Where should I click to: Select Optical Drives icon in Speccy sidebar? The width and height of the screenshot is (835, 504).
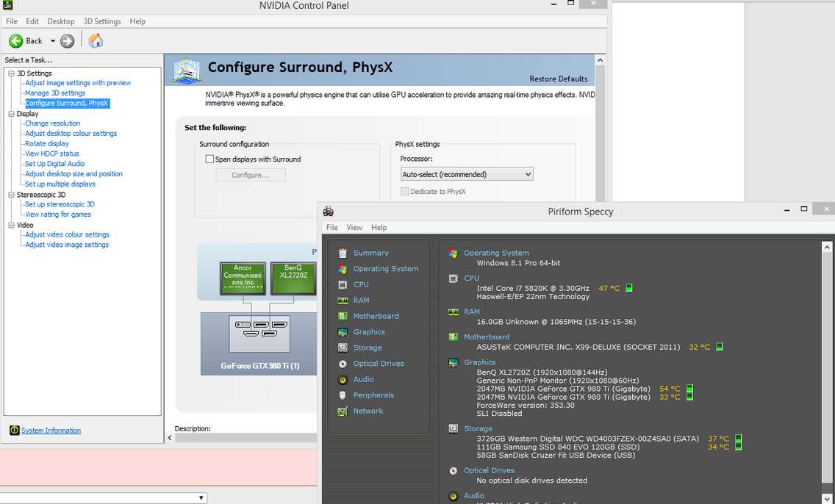point(343,364)
